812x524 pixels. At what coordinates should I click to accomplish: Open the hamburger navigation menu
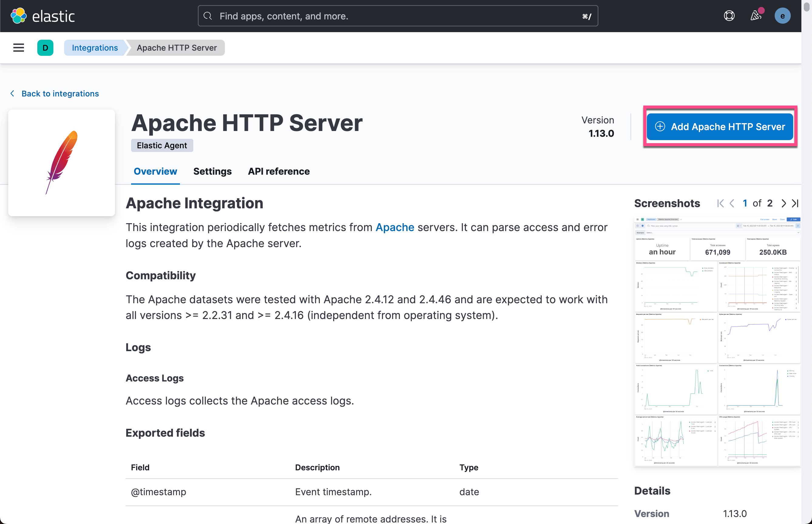pyautogui.click(x=19, y=48)
